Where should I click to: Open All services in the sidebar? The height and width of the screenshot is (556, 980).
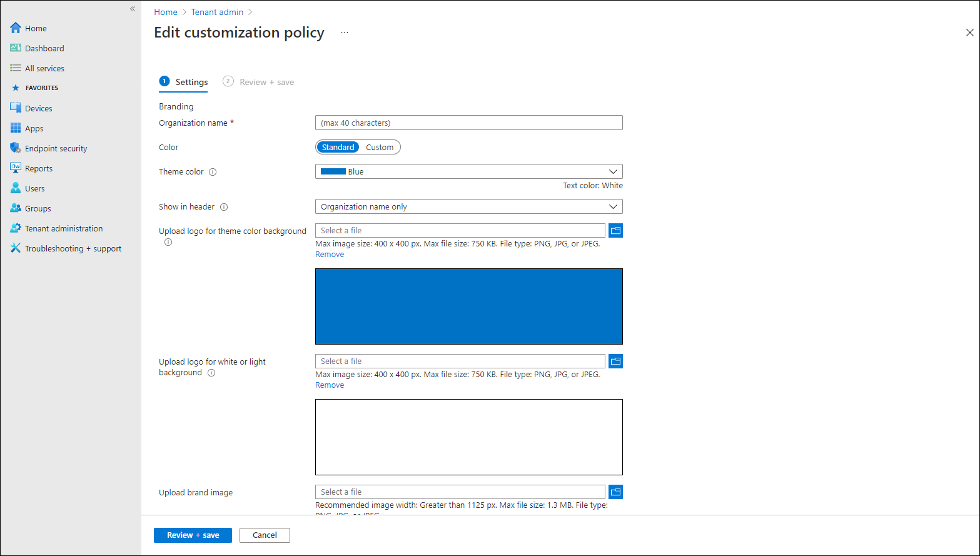pos(44,68)
